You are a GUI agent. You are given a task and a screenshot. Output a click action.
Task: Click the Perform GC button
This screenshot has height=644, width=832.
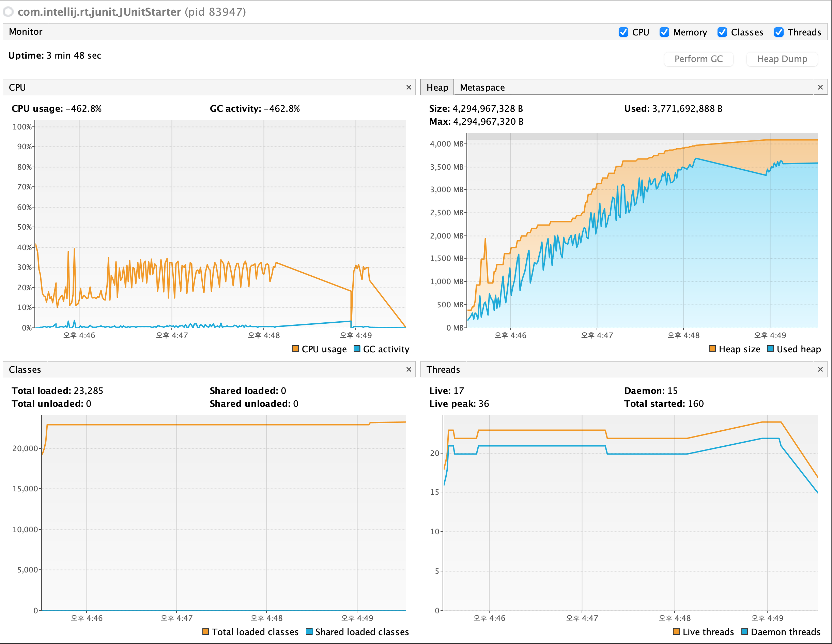point(698,59)
